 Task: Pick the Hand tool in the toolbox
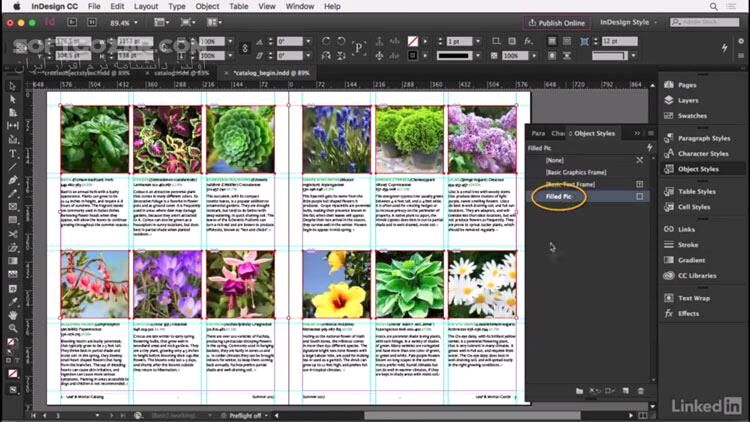12,315
